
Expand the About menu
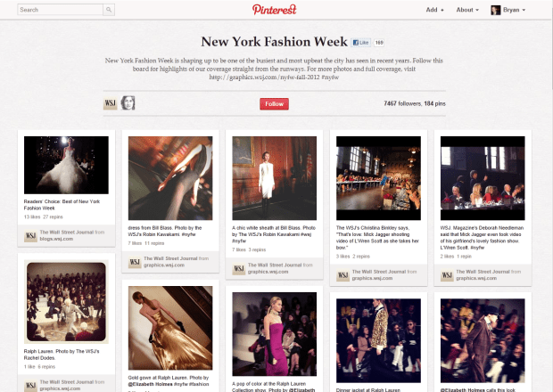(x=467, y=10)
